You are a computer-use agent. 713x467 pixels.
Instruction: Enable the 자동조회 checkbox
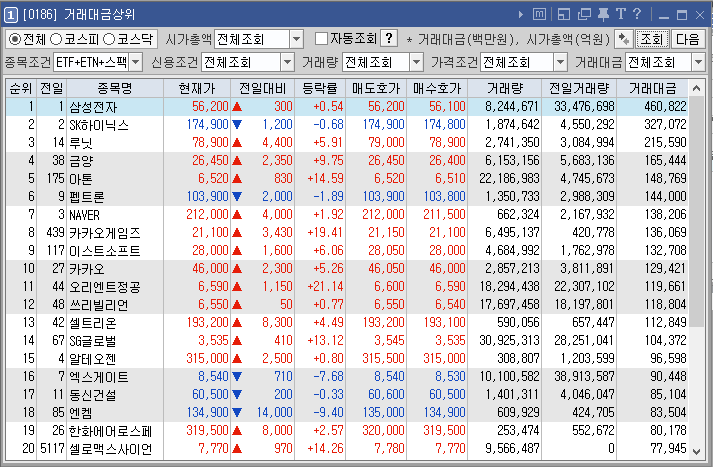(x=321, y=39)
